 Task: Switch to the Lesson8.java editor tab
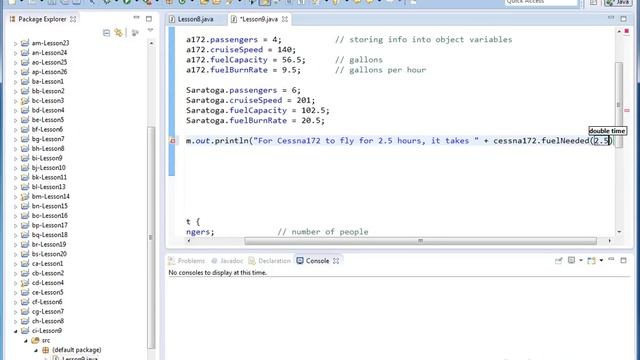(196, 19)
